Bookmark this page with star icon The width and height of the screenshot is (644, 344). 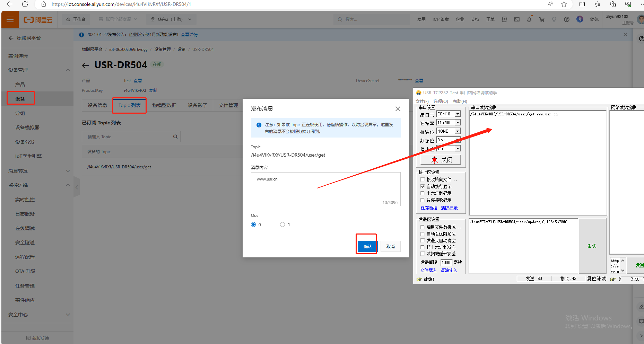click(564, 4)
